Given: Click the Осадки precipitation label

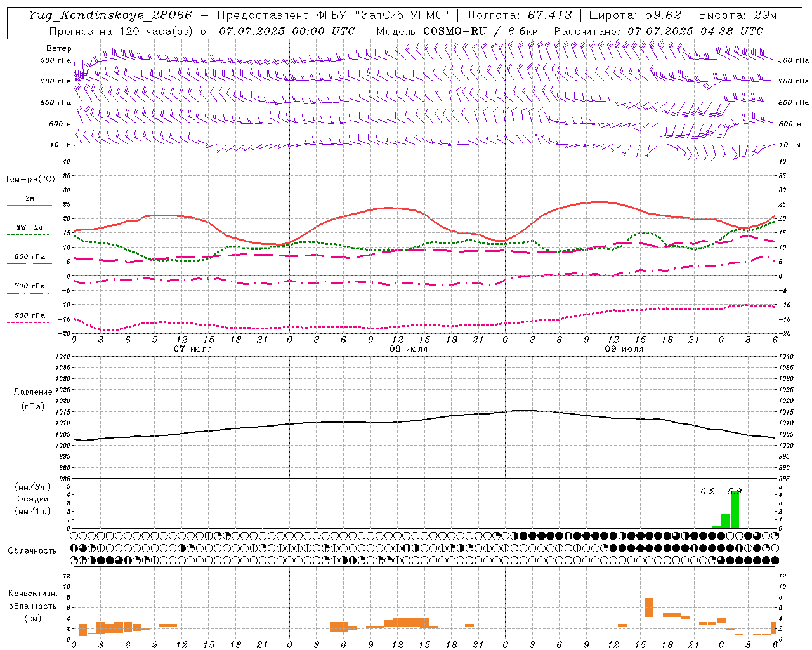Looking at the screenshot, I should (32, 499).
